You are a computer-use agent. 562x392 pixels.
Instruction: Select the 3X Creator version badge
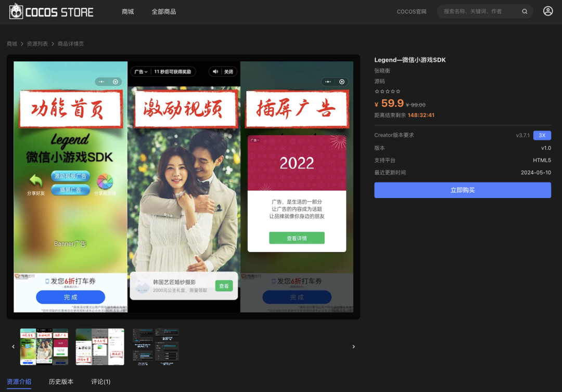click(x=542, y=135)
